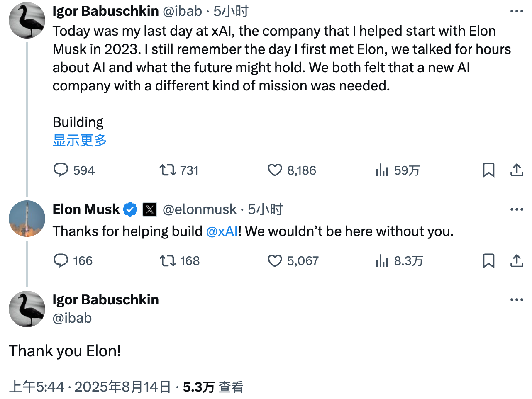Like Igor's post with 8,186 likes
Viewport: 532px width, 399px height.
coord(275,170)
